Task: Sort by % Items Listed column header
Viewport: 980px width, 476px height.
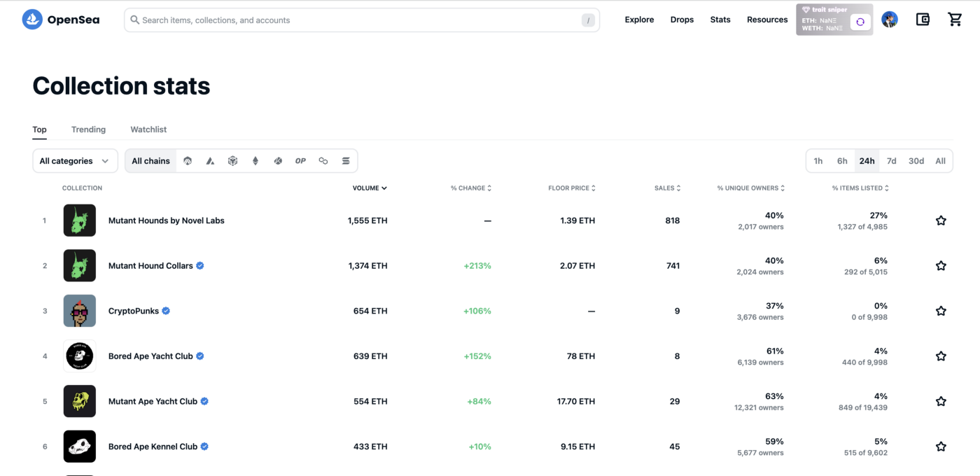Action: 860,188
